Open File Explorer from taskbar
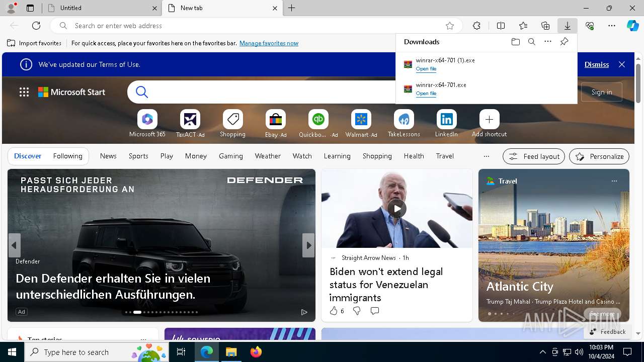644x362 pixels. (x=231, y=352)
